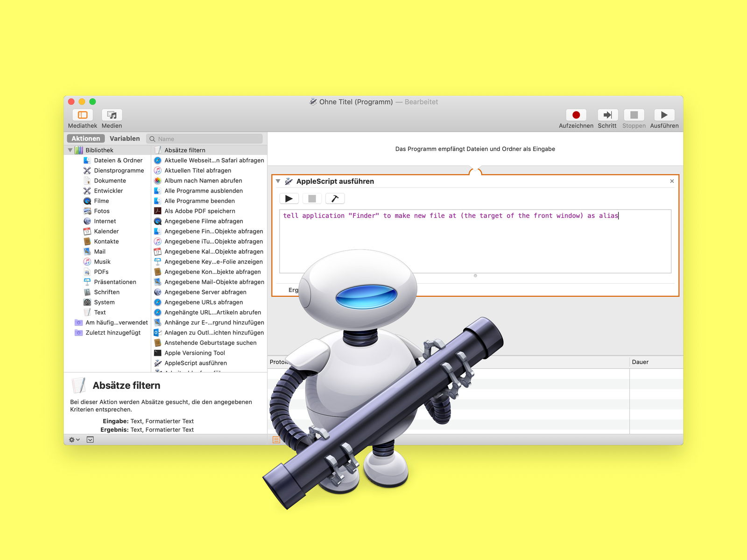747x560 pixels.
Task: Open the gear settings menu
Action: pyautogui.click(x=74, y=440)
